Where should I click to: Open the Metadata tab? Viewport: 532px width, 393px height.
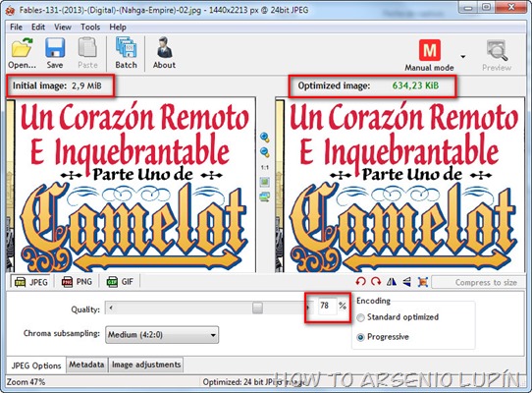pos(86,365)
